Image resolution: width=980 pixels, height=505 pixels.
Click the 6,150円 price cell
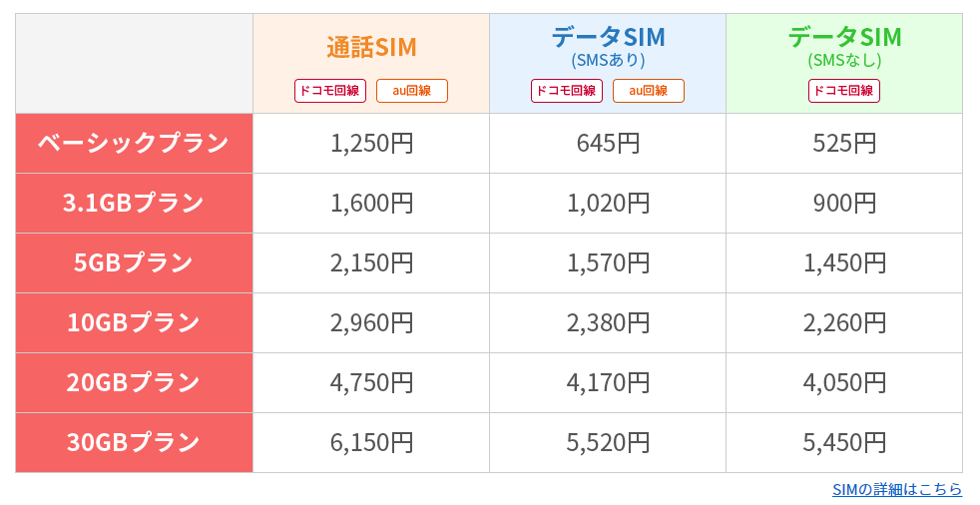[x=371, y=442]
